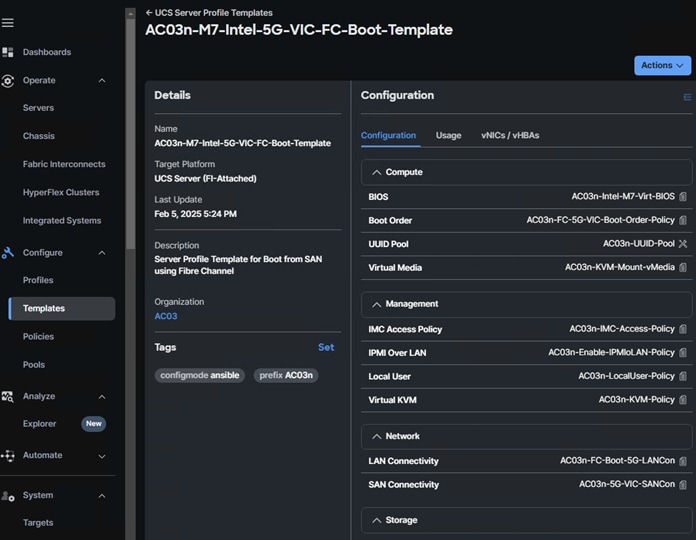This screenshot has height=540, width=696.
Task: Click AC03n-FC-5G-VIC-Boot-Order-Policy name
Action: (x=600, y=220)
